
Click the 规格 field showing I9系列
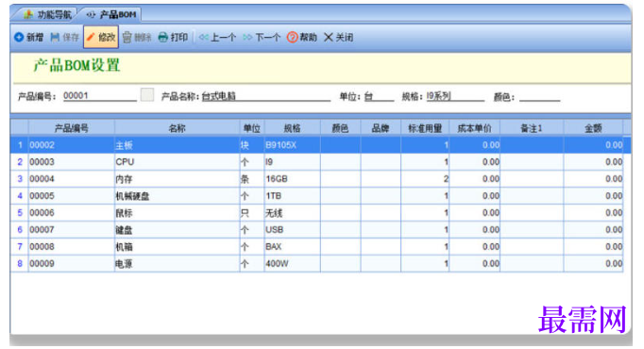(455, 96)
